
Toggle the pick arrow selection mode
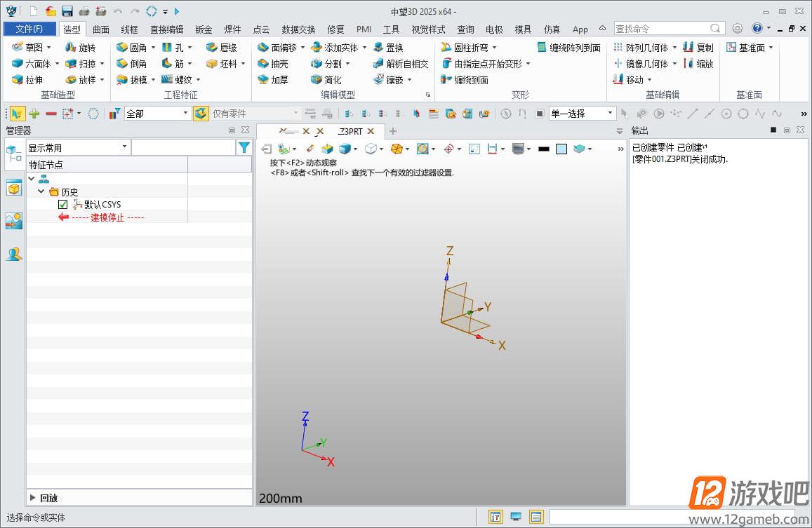pos(17,114)
